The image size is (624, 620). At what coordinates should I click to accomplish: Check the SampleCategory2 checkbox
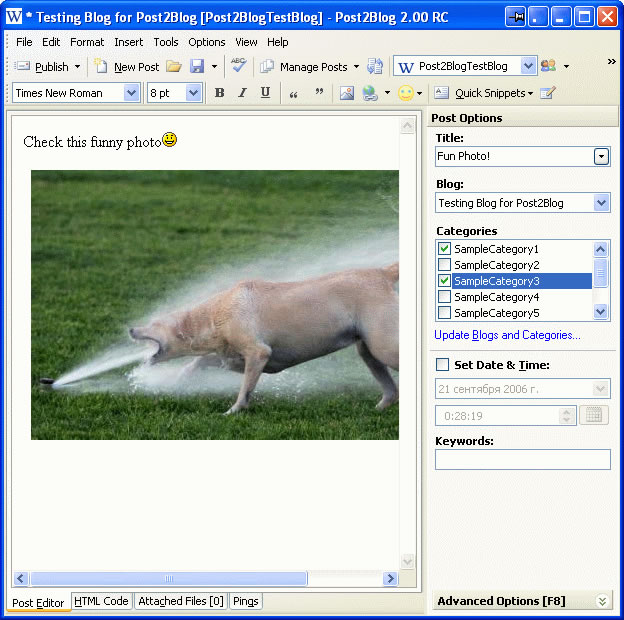[x=444, y=265]
